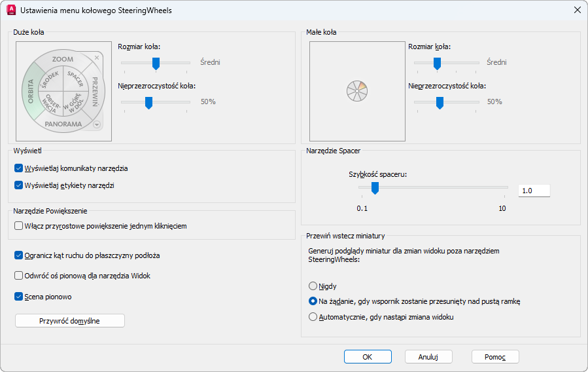
Task: Click the walk speed value field
Action: pyautogui.click(x=534, y=191)
